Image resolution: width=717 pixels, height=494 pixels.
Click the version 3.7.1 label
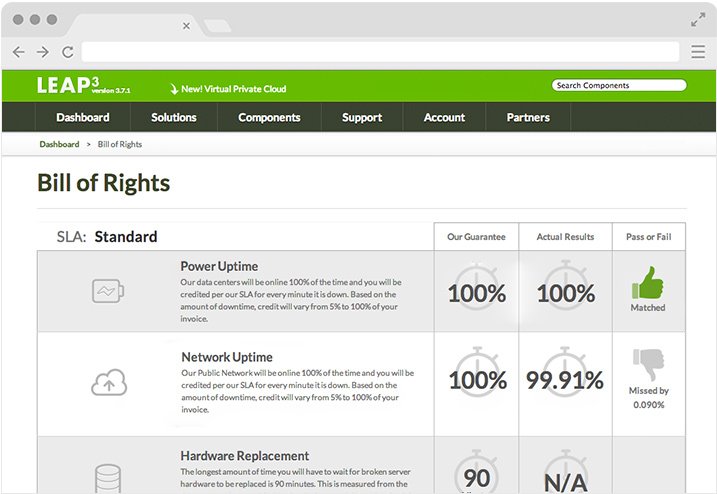tap(111, 91)
